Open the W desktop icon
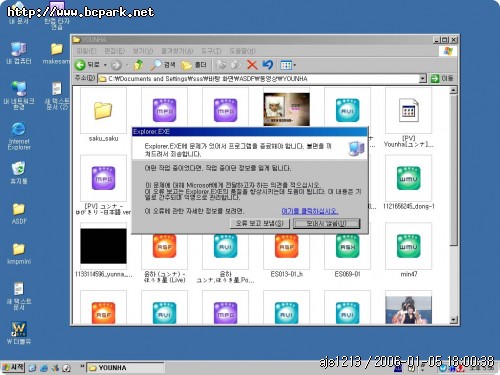Image resolution: width=500 pixels, height=375 pixels. tap(19, 333)
